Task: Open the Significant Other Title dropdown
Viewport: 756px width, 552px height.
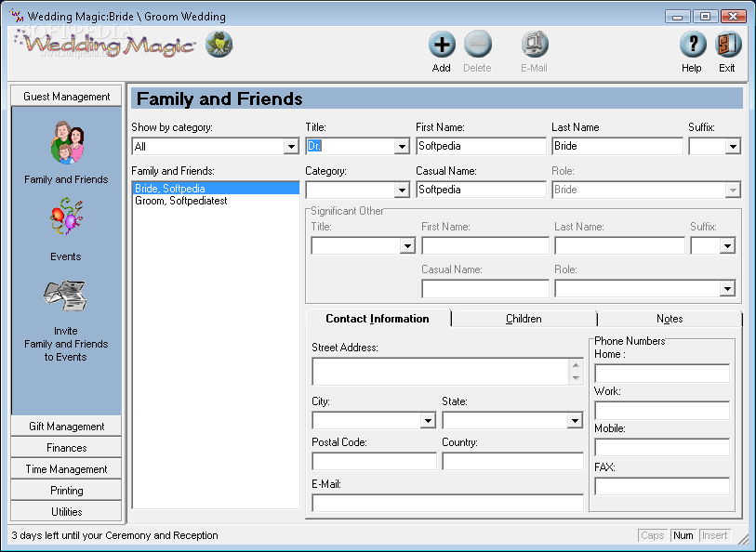Action: tap(407, 246)
